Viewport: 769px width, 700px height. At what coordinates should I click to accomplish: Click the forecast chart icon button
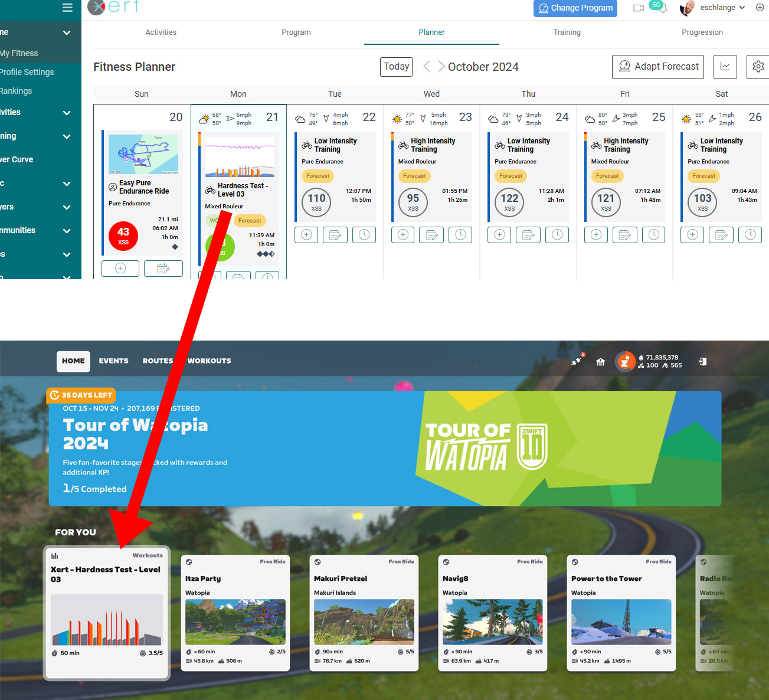(725, 67)
